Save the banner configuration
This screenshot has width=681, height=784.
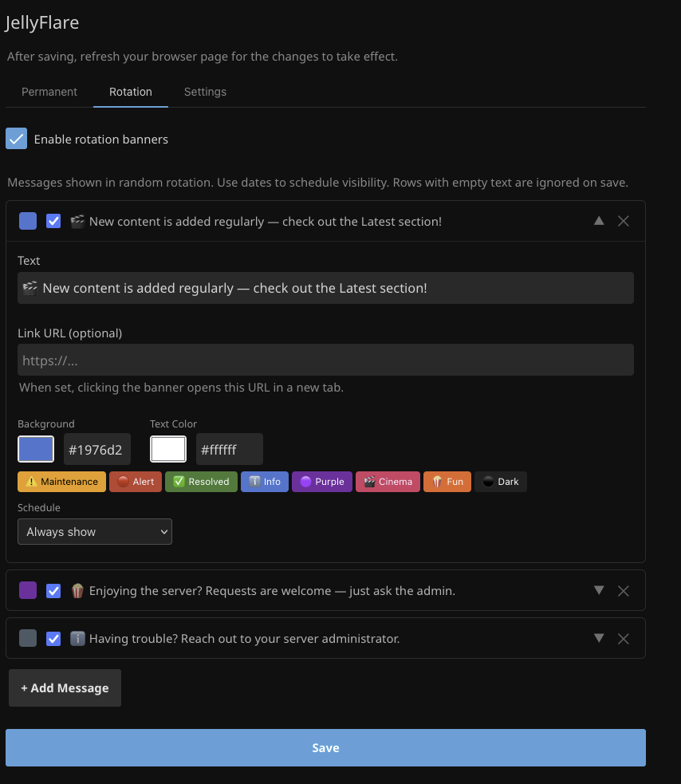(325, 747)
